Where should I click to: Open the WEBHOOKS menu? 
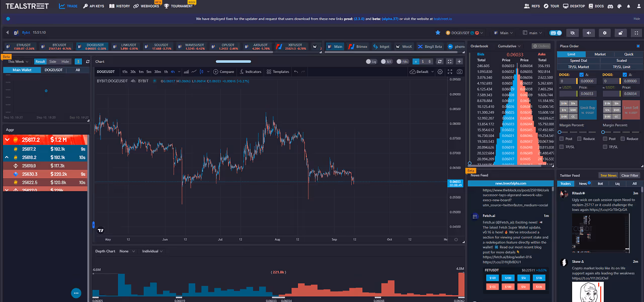(x=146, y=6)
